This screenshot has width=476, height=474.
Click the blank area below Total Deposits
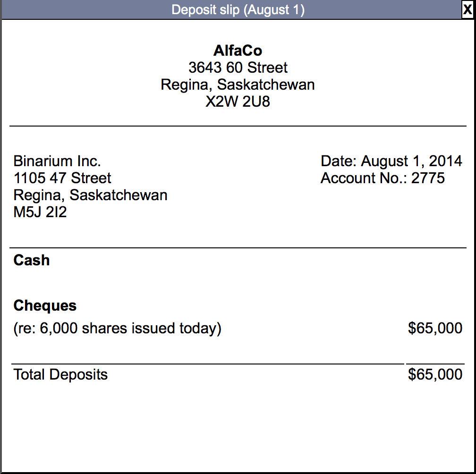[x=238, y=425]
